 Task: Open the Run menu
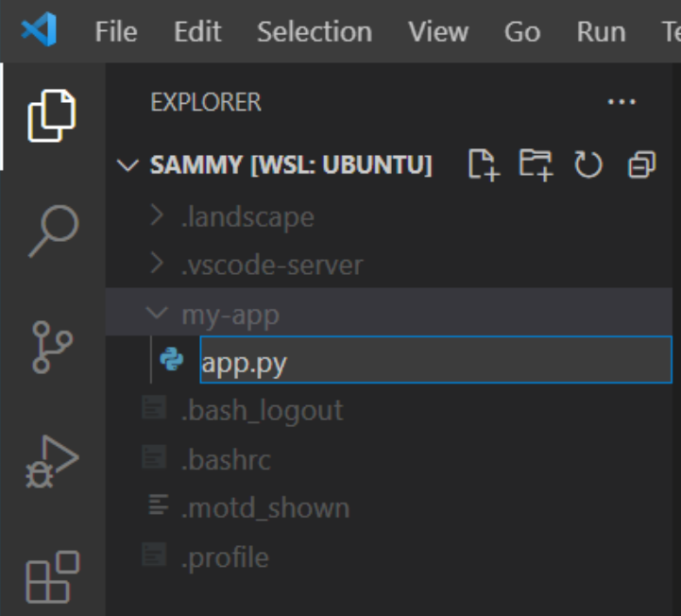tap(601, 32)
